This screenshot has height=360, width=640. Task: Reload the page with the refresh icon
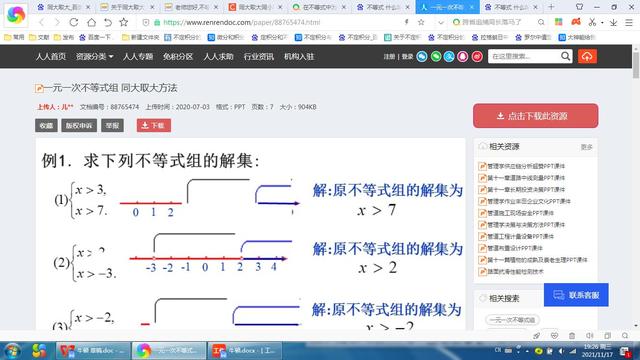coord(73,22)
